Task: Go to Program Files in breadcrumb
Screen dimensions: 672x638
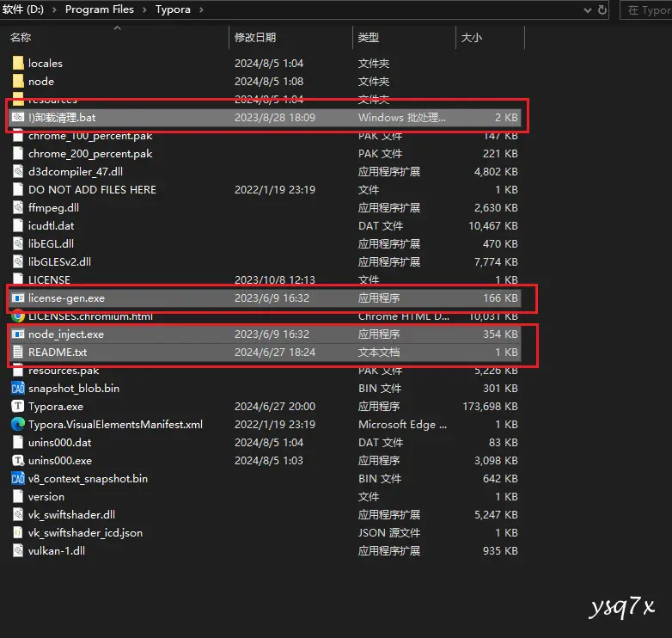Action: pyautogui.click(x=100, y=9)
